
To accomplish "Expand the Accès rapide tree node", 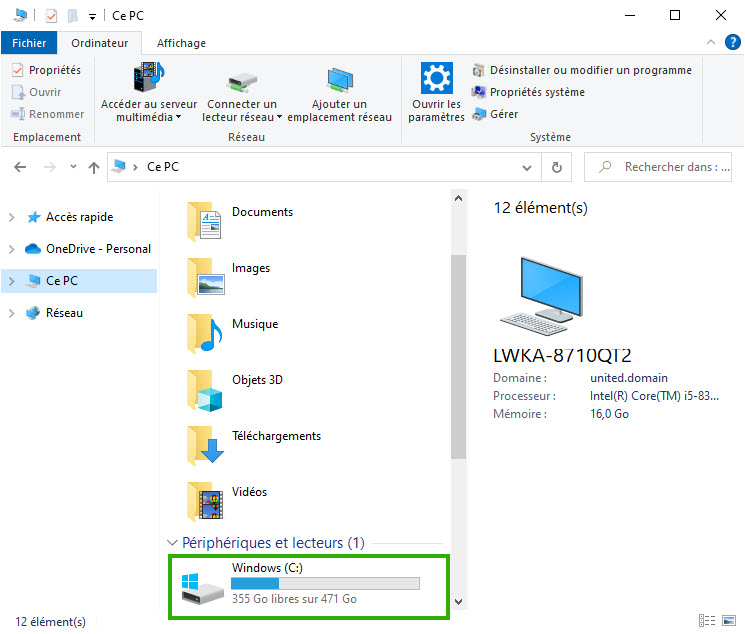I will click(12, 217).
